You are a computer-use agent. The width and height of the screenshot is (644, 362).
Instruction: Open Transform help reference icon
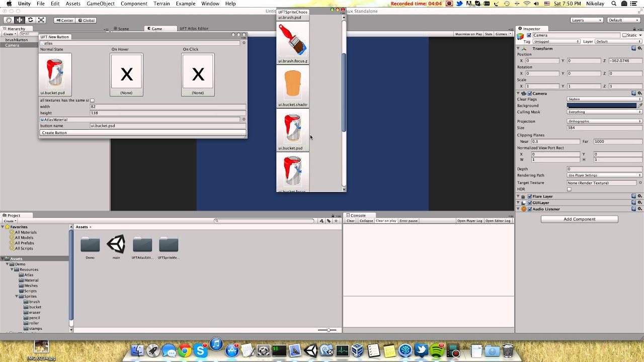click(x=634, y=48)
